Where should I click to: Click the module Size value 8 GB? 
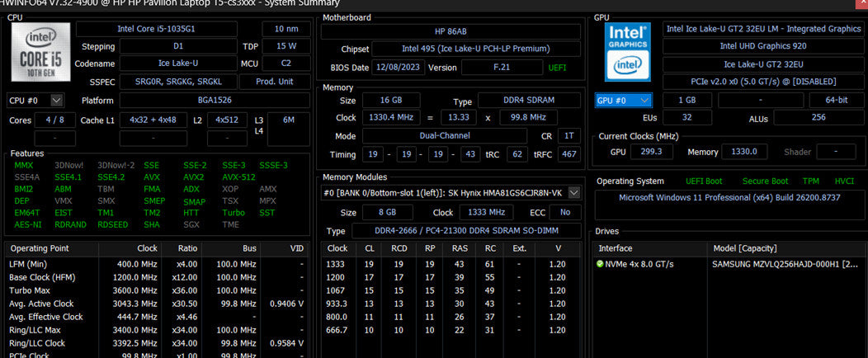[x=388, y=213]
